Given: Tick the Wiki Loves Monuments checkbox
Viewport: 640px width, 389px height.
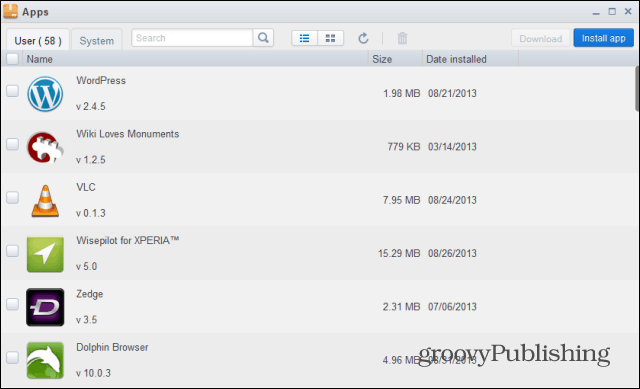Looking at the screenshot, I should pos(13,144).
